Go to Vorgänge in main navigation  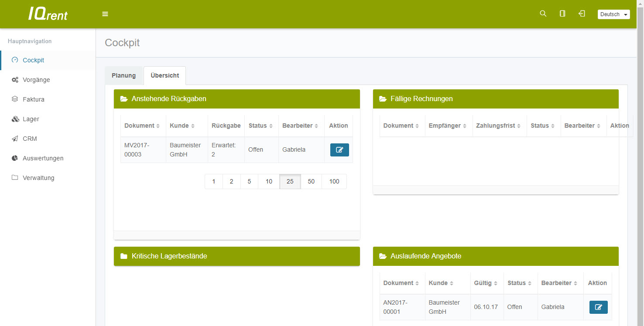36,80
